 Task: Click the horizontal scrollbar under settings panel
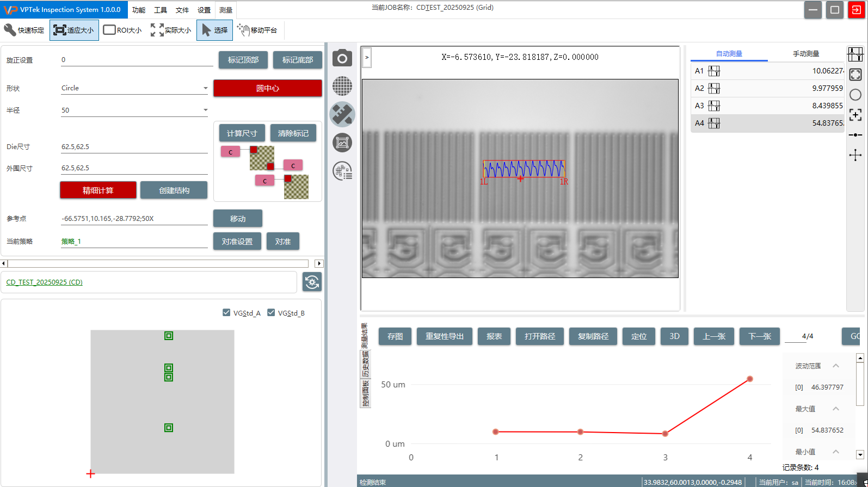tap(158, 264)
